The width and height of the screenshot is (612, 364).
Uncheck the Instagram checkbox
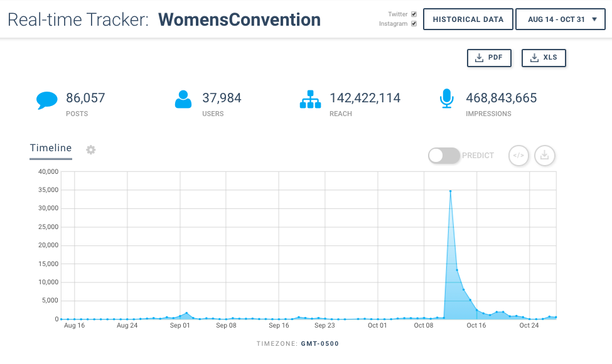(x=414, y=23)
